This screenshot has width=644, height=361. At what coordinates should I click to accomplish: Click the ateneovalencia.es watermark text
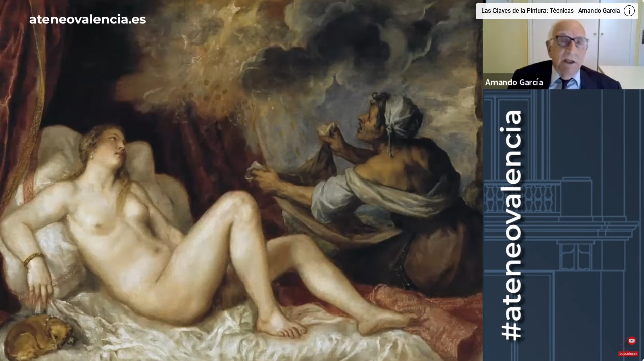tap(87, 20)
